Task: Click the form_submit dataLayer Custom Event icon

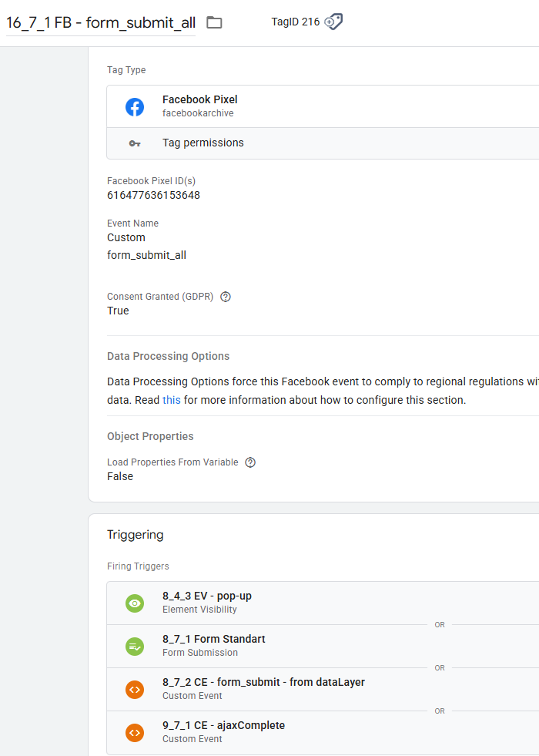Action: click(x=135, y=690)
